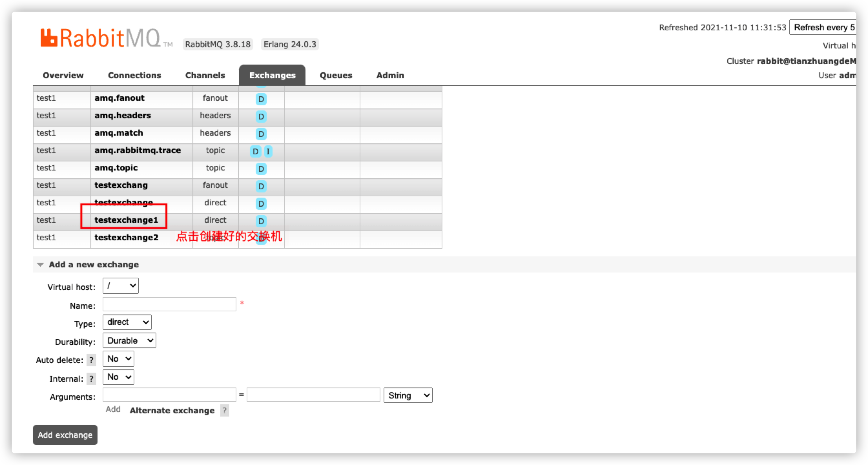Screen dimensions: 868x465
Task: Click the D badge for amq.topic
Action: (x=261, y=169)
